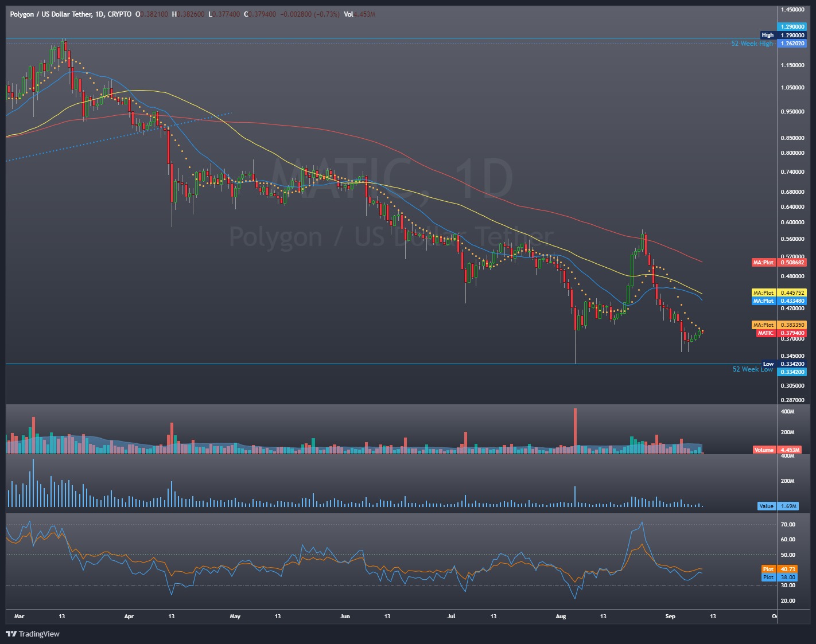This screenshot has width=816, height=644.
Task: Click Sep on the time axis
Action: tap(669, 616)
